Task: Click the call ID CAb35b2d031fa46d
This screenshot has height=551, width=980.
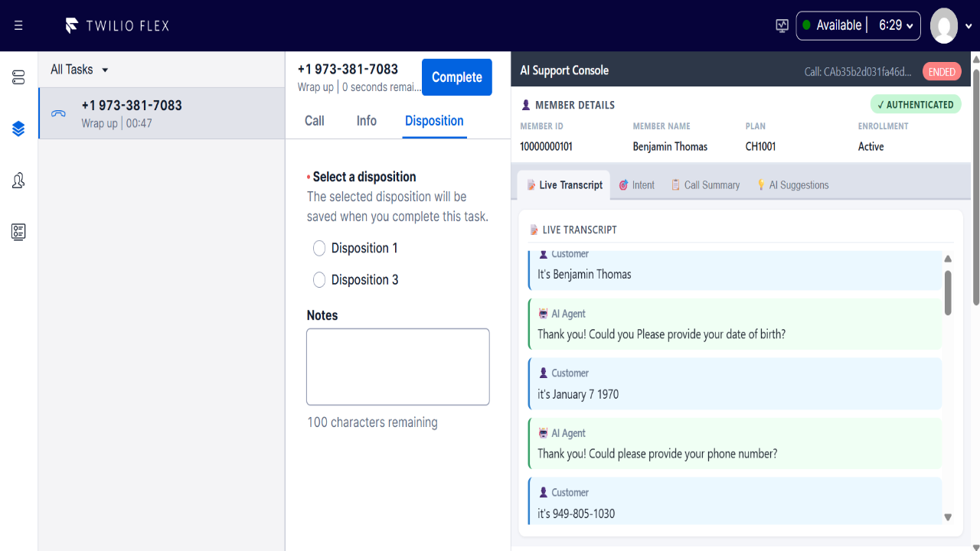Action: tap(858, 72)
